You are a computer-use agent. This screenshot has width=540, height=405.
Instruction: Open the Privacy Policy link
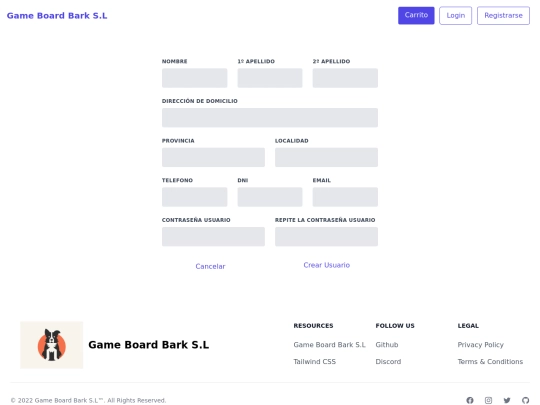tap(480, 345)
